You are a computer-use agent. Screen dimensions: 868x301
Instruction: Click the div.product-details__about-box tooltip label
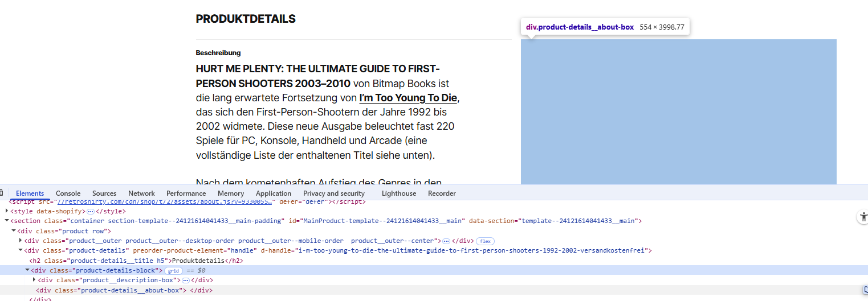tap(580, 27)
